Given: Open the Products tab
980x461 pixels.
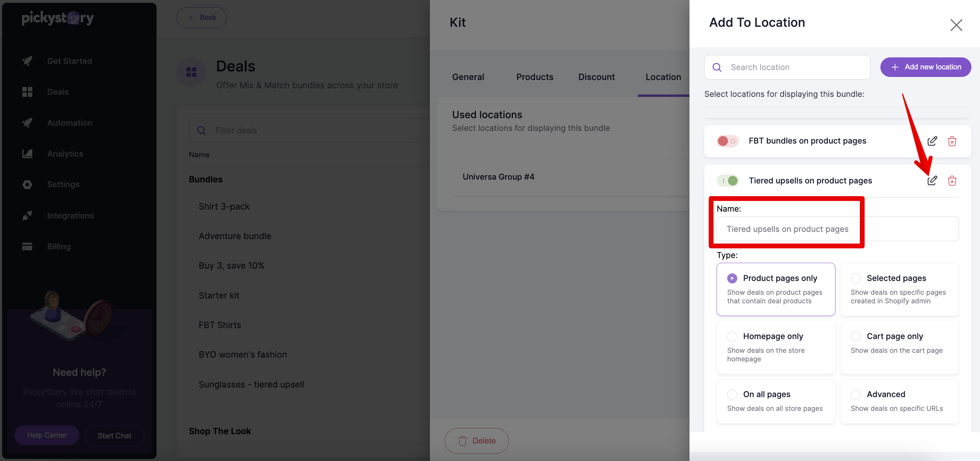Looking at the screenshot, I should 535,77.
